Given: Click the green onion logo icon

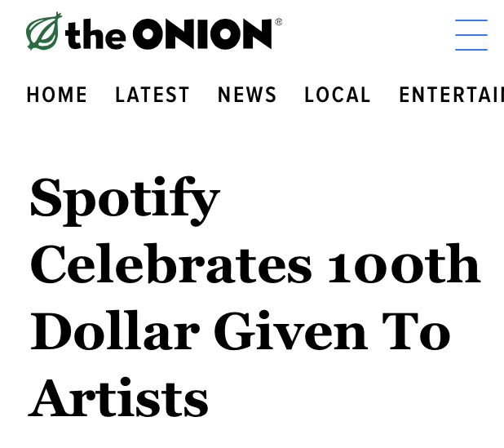Looking at the screenshot, I should pyautogui.click(x=44, y=32).
